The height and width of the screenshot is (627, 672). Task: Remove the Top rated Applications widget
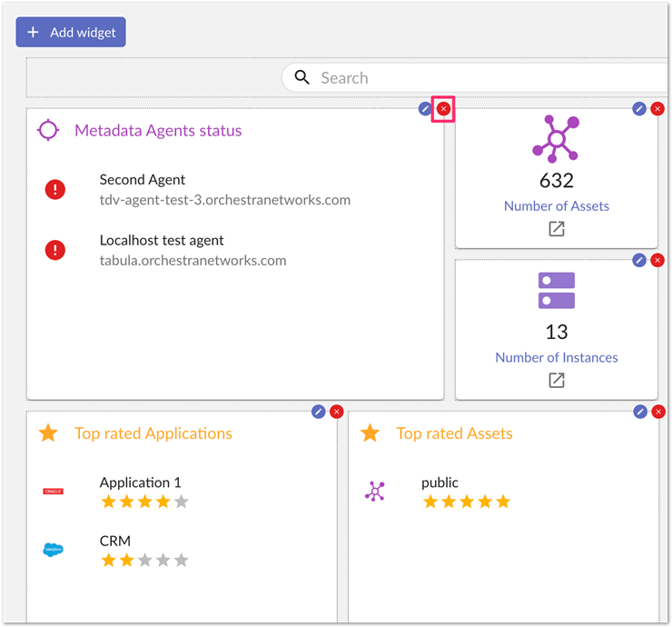(x=337, y=412)
